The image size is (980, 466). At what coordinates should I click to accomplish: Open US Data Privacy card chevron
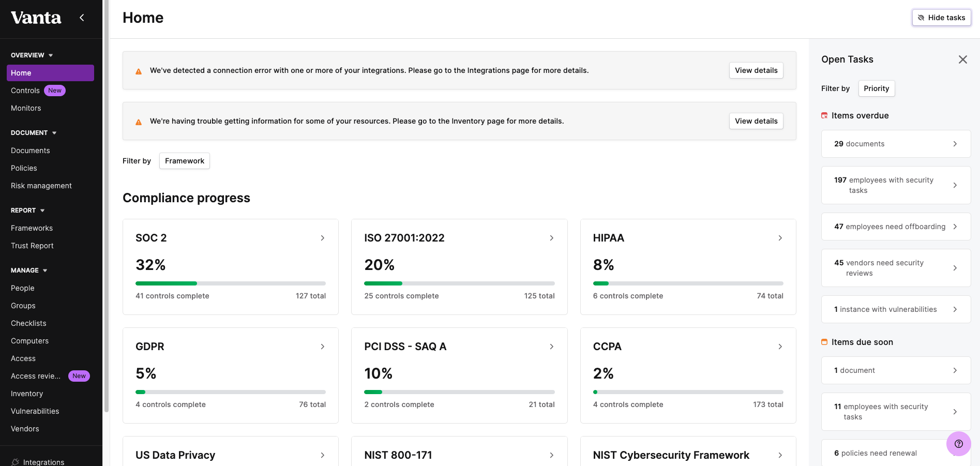(322, 455)
